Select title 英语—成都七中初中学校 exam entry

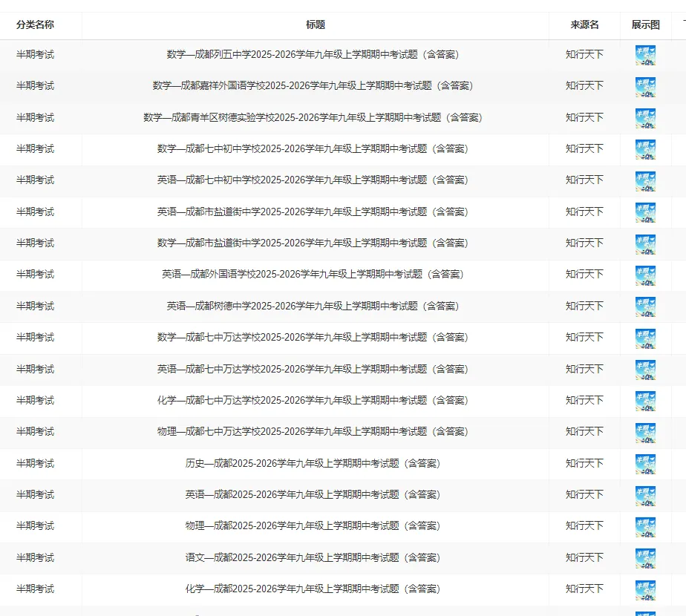pos(313,180)
